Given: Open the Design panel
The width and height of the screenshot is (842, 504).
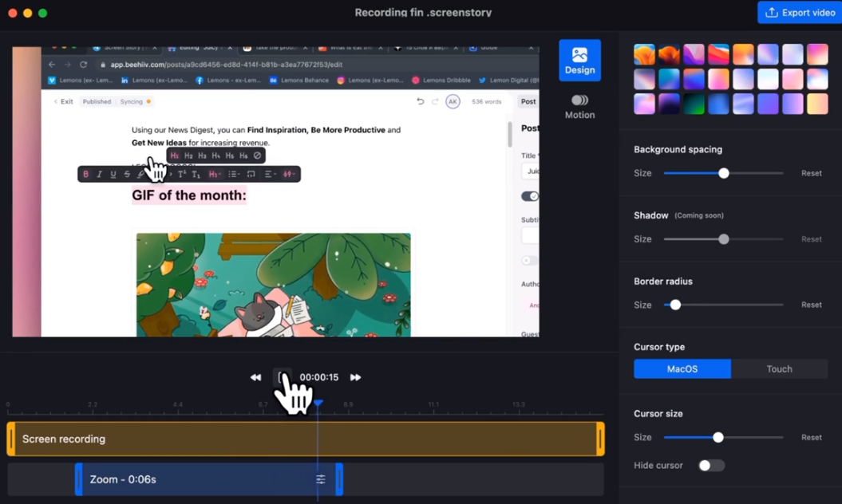Looking at the screenshot, I should pos(579,61).
